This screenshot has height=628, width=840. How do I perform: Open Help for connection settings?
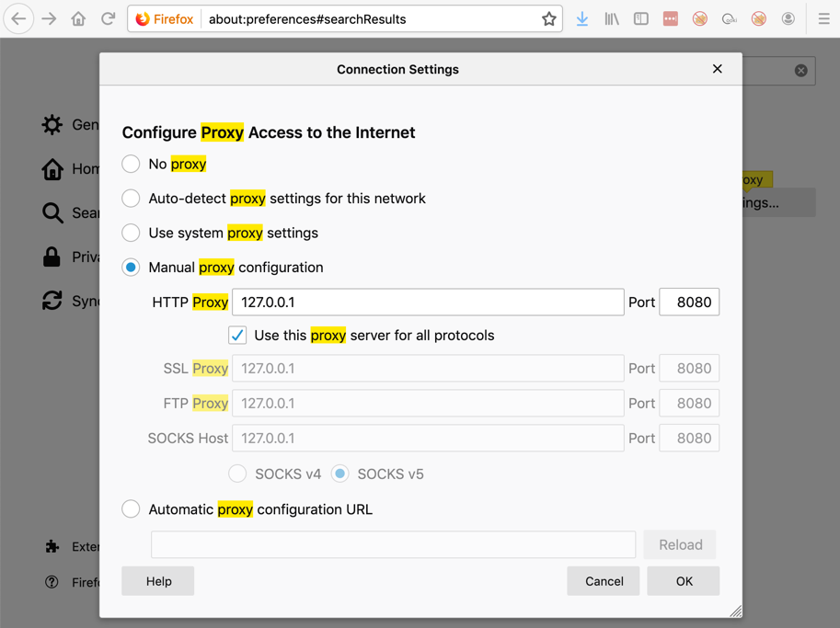click(x=158, y=581)
